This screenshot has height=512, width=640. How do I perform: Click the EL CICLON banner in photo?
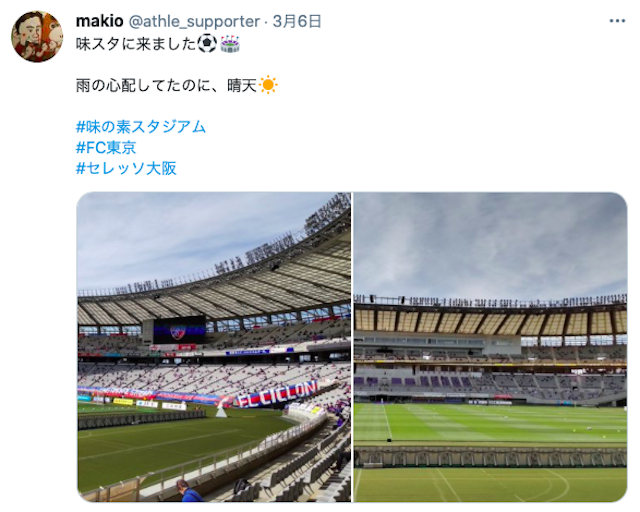click(x=277, y=394)
